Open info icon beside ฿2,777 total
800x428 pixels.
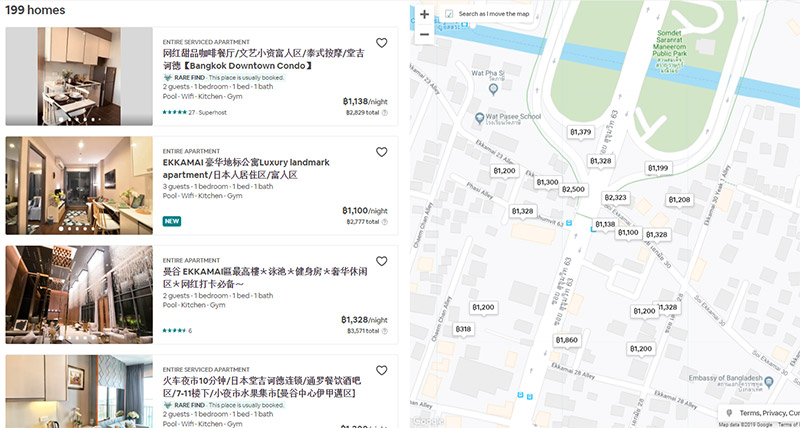tap(385, 222)
